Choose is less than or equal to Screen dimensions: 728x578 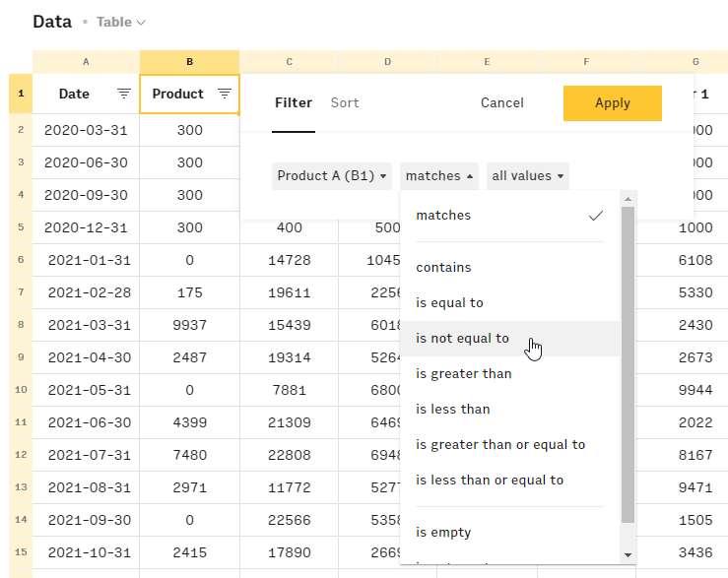(x=509, y=481)
